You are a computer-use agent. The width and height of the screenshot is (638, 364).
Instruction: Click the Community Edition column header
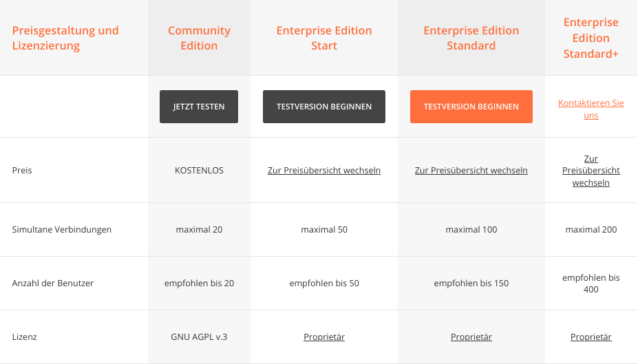click(199, 38)
